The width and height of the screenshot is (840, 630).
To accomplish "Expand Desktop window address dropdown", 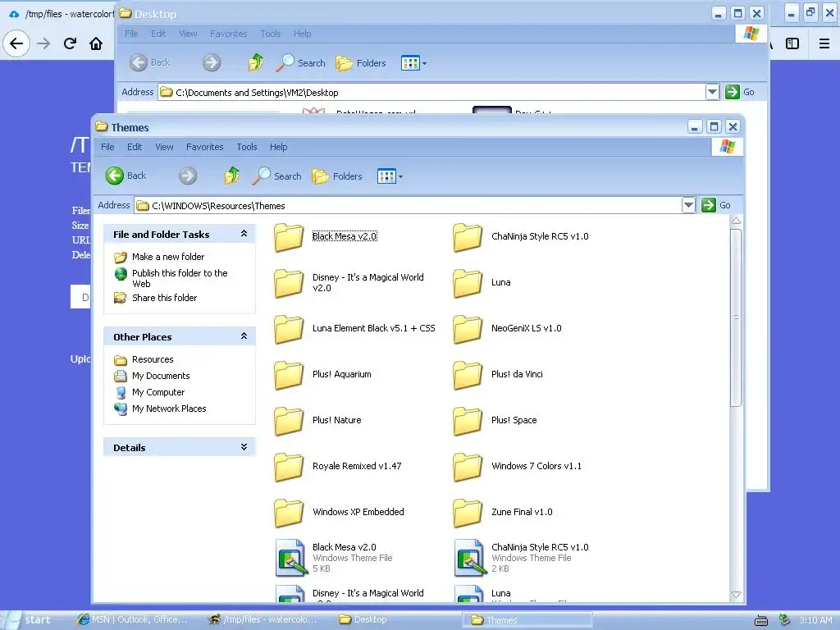I will click(x=712, y=92).
